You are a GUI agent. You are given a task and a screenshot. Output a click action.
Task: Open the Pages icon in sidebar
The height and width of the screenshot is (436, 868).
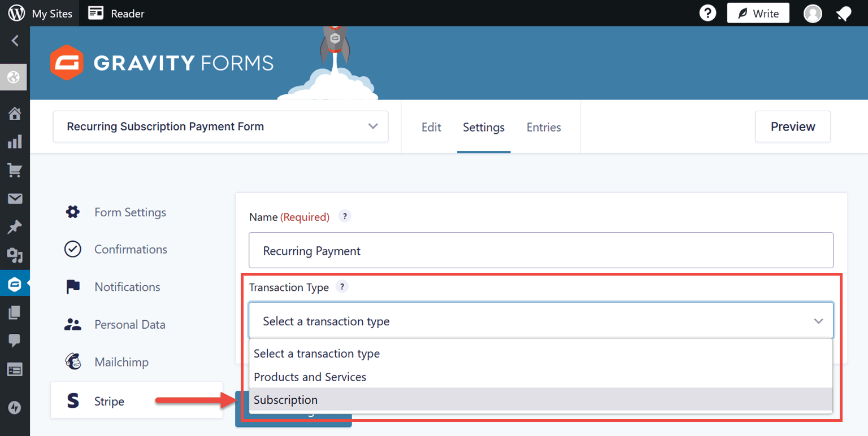point(15,312)
